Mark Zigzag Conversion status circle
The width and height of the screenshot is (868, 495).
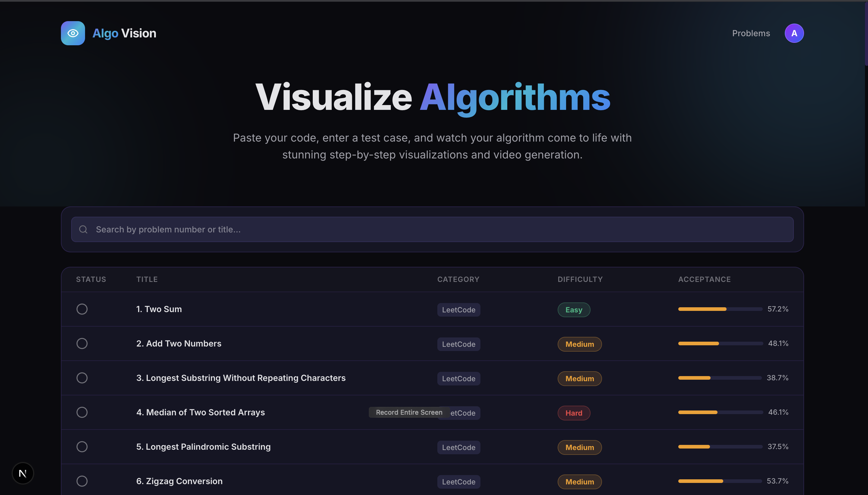(82, 481)
